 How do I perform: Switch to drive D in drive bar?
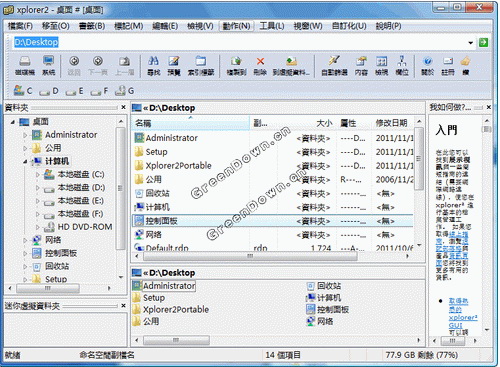coord(49,91)
